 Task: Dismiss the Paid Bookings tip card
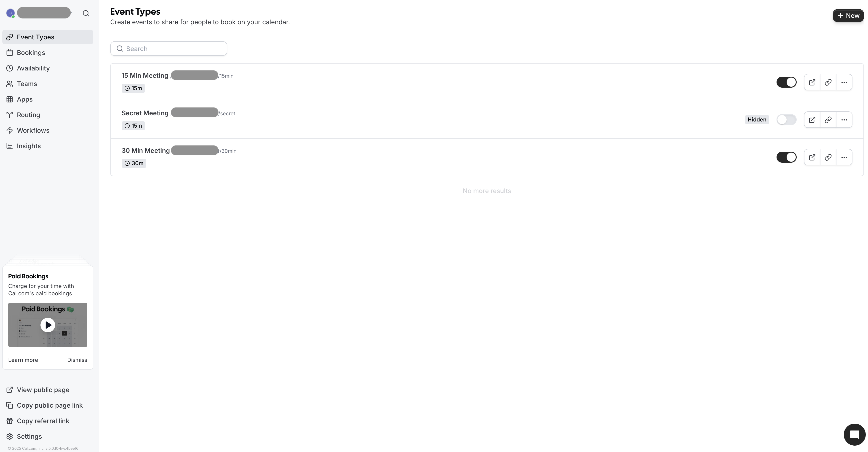pos(77,360)
